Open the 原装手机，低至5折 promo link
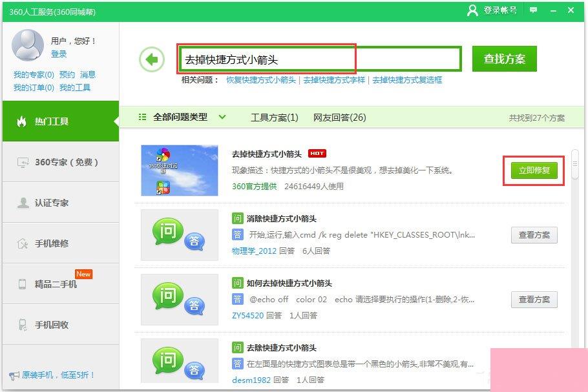Viewport: 588px width, 392px height. (58, 375)
